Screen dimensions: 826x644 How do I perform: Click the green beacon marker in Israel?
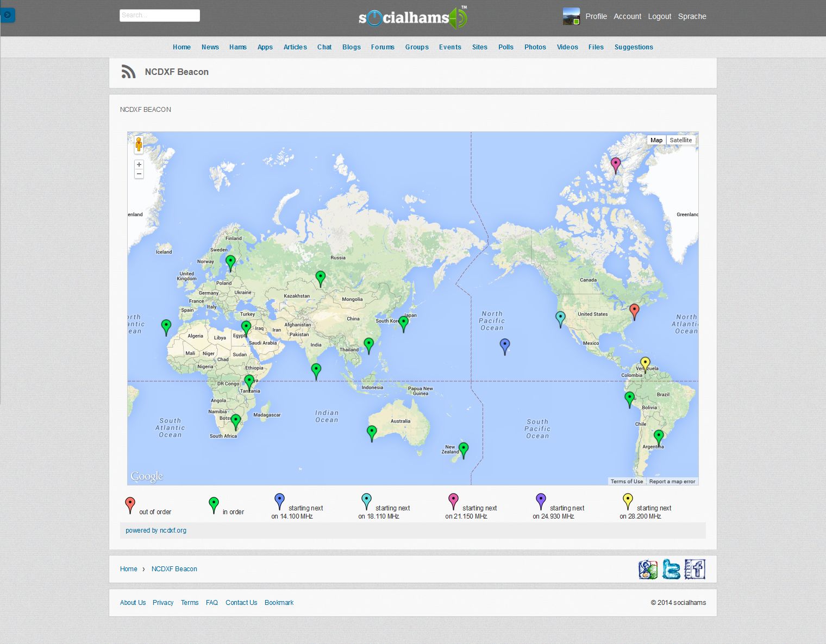(246, 328)
